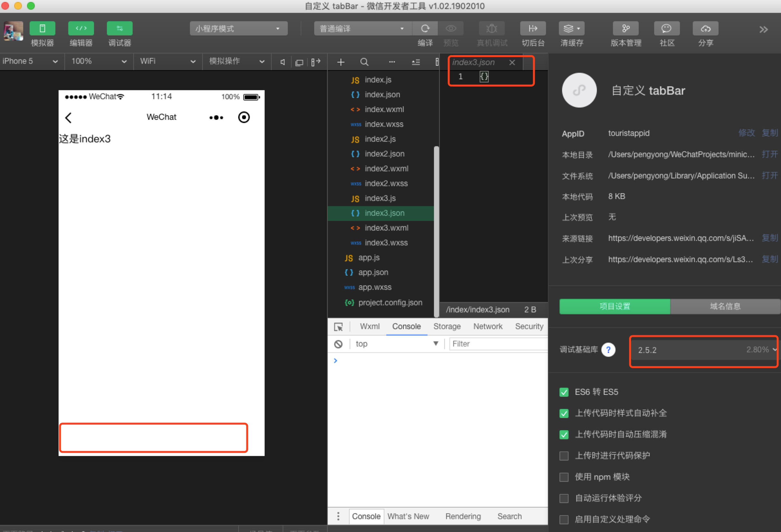Toggle 上传代码时样式自动补全 checkbox
The image size is (781, 532).
[564, 413]
